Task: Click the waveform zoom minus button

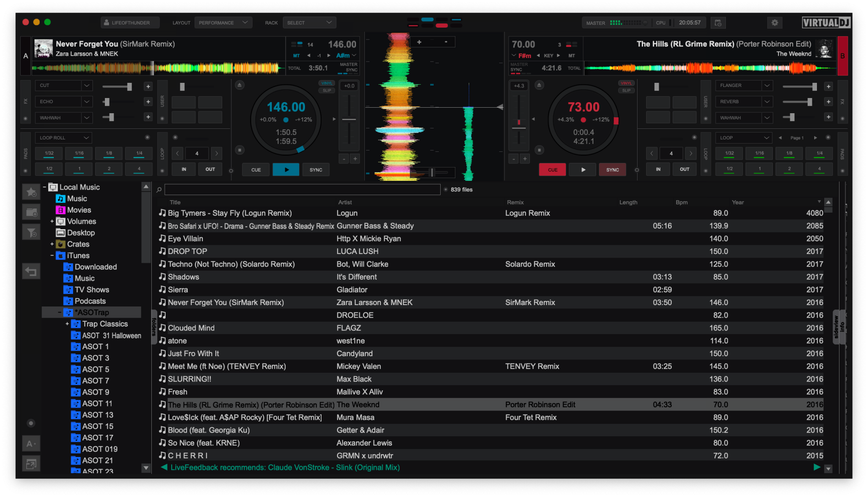Action: tap(446, 42)
